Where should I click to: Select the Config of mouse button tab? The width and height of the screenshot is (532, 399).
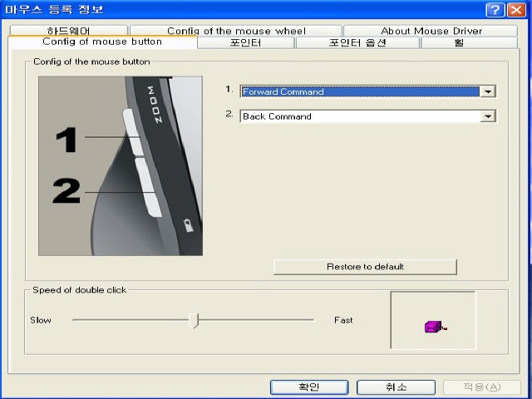102,42
